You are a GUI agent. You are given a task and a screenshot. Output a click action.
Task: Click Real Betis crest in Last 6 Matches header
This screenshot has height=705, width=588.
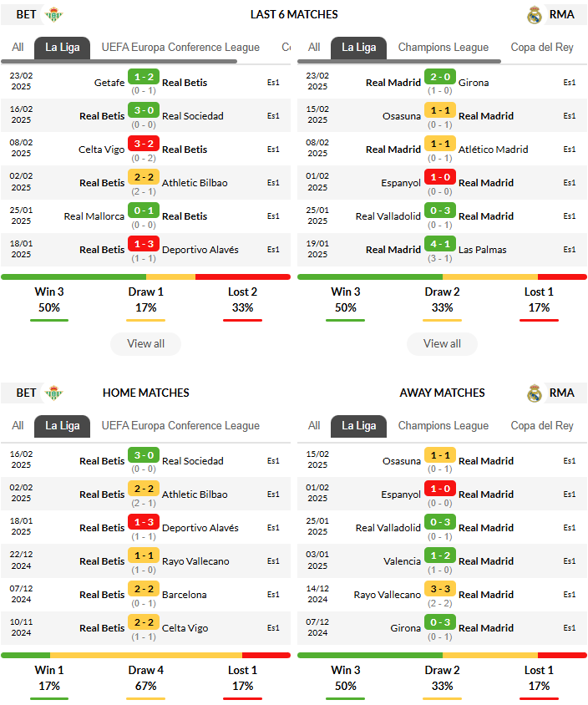(54, 14)
